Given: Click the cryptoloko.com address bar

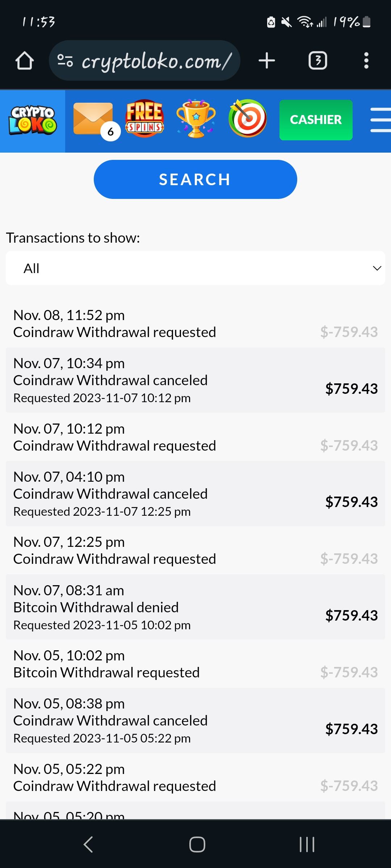Looking at the screenshot, I should tap(156, 61).
